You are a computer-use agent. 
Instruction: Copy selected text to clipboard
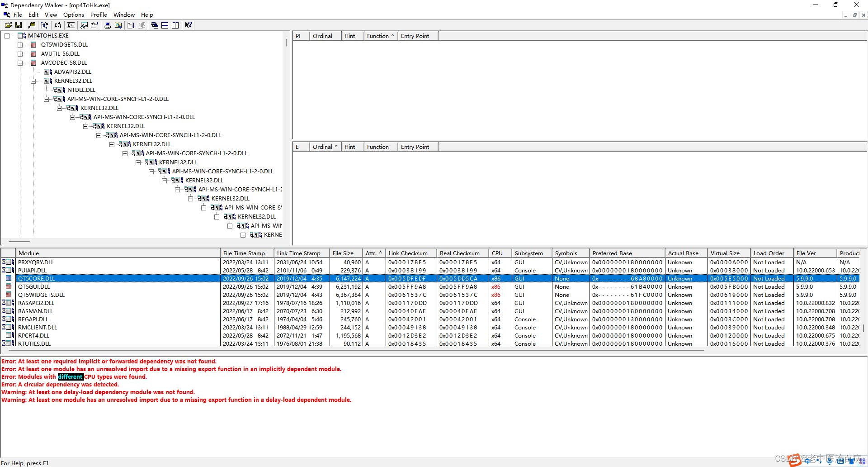pos(32,25)
